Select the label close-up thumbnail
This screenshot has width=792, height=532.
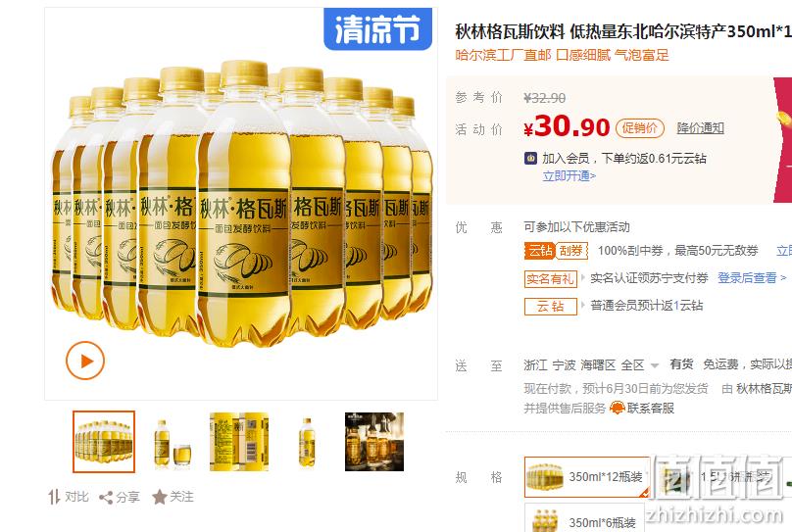239,442
